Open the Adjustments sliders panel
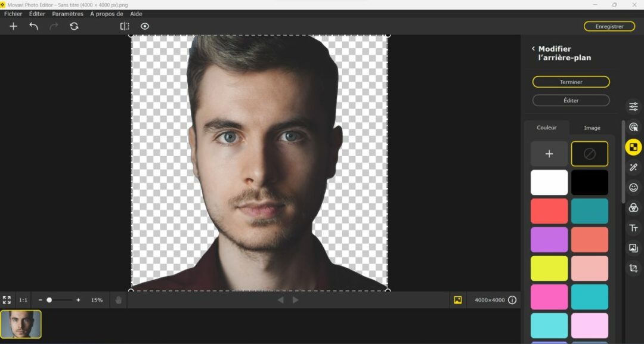Screen dimensions: 644x344 point(633,106)
